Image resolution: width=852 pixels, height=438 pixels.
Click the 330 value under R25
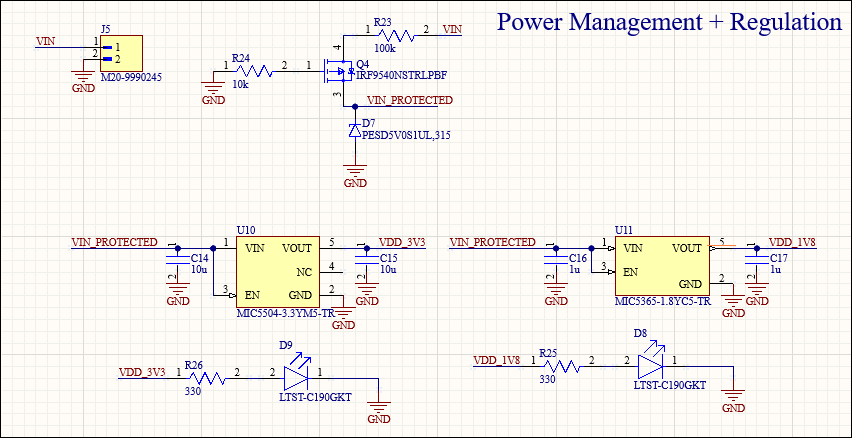point(547,379)
